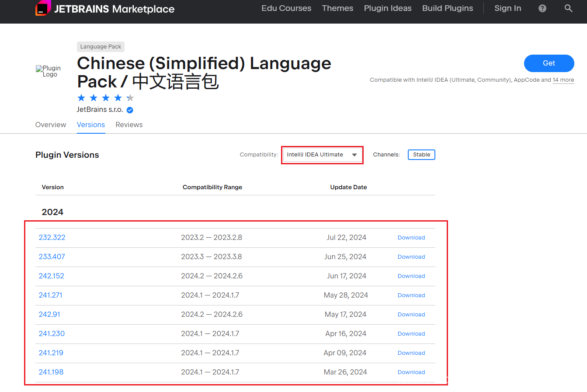Toggle the Stable channel filter
The width and height of the screenshot is (587, 392).
[421, 155]
